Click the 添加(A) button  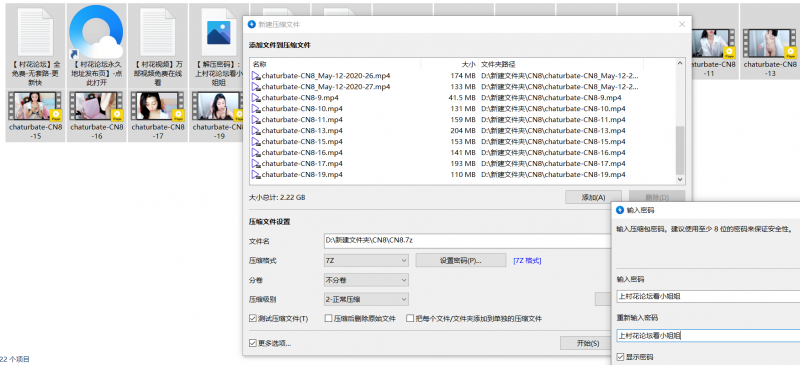point(593,198)
